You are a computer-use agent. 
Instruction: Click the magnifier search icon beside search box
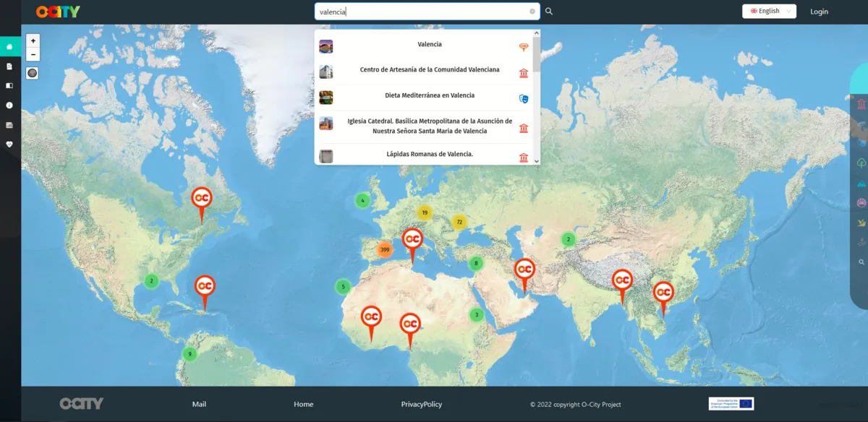pyautogui.click(x=549, y=11)
